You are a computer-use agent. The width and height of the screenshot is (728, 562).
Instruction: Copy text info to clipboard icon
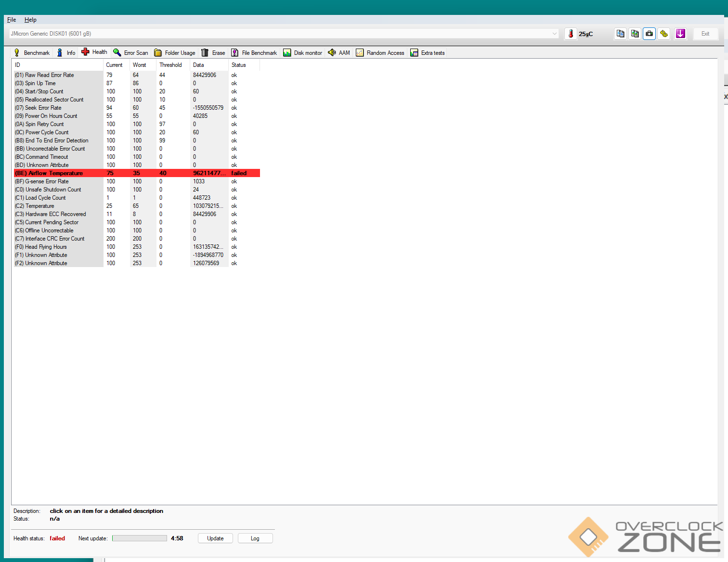(621, 34)
